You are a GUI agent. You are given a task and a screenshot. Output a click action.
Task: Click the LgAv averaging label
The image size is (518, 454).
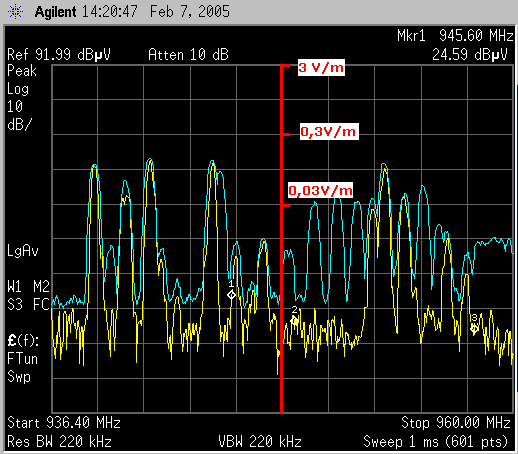pyautogui.click(x=23, y=251)
